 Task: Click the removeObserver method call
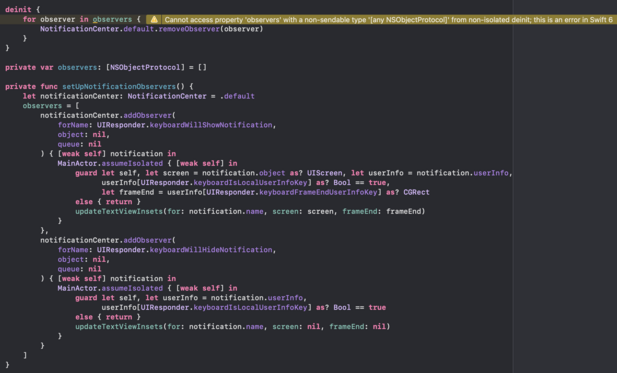point(189,29)
